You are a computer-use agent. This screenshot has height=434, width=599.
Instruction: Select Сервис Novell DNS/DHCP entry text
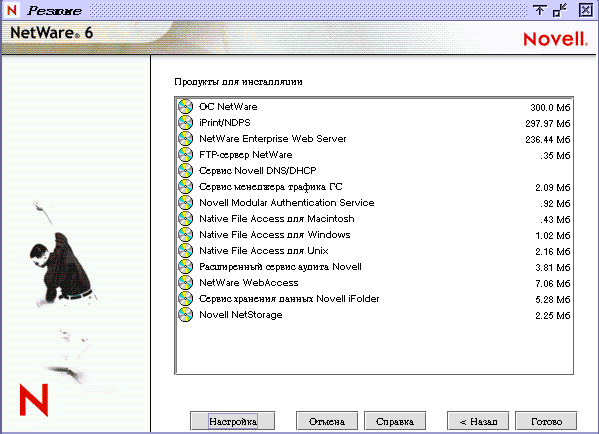click(x=258, y=171)
